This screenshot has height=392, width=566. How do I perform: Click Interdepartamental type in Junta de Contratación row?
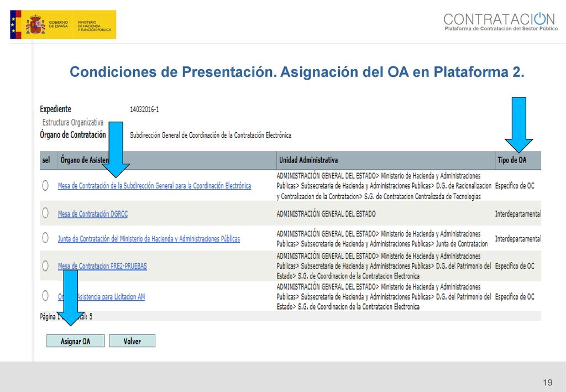click(518, 239)
